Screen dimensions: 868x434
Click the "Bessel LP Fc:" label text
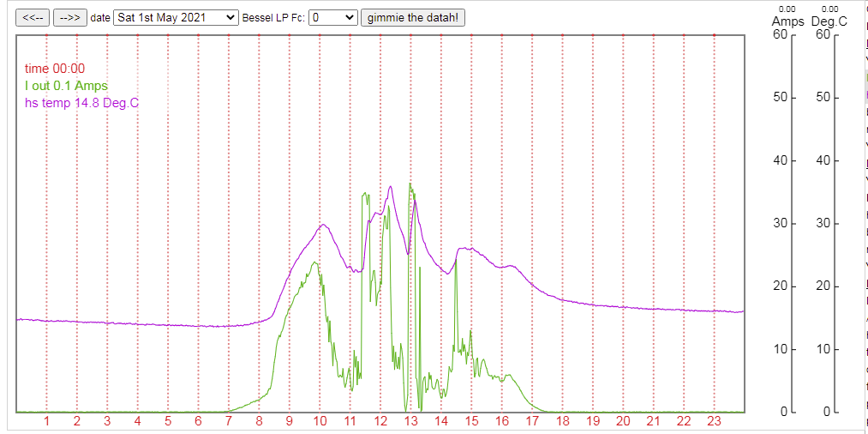(x=273, y=18)
